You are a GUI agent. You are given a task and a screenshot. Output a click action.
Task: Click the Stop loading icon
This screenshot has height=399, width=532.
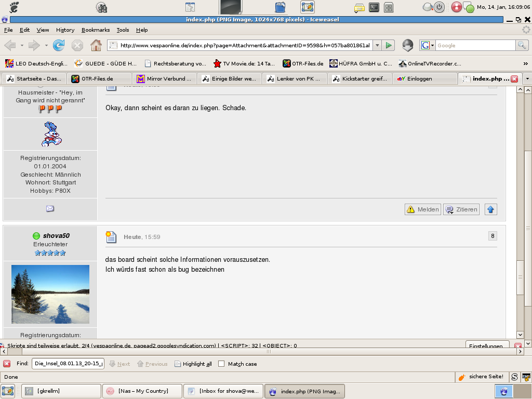pos(77,46)
